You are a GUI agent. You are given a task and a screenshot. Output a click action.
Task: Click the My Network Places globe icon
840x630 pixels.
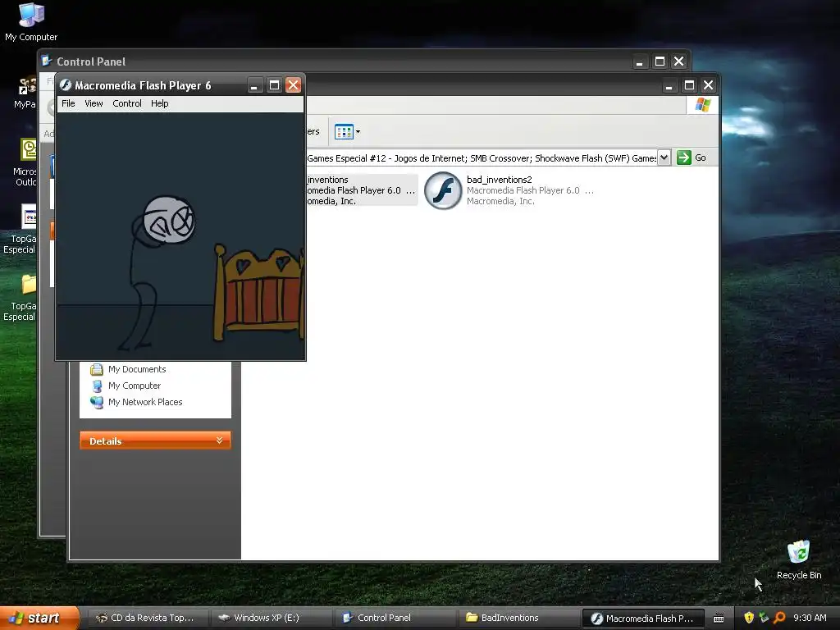coord(97,402)
